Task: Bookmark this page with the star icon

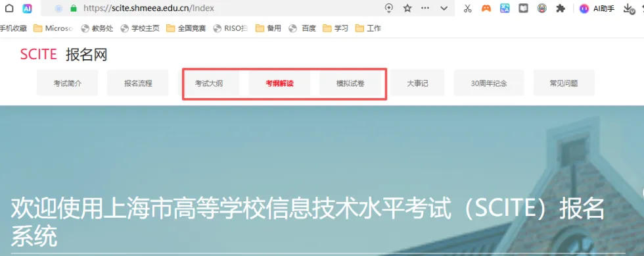Action: click(407, 9)
